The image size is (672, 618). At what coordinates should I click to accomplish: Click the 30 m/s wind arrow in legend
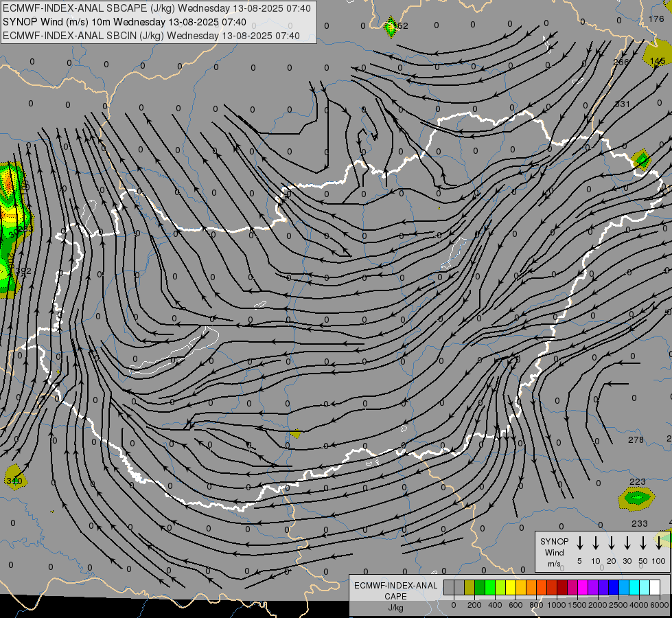pyautogui.click(x=627, y=542)
